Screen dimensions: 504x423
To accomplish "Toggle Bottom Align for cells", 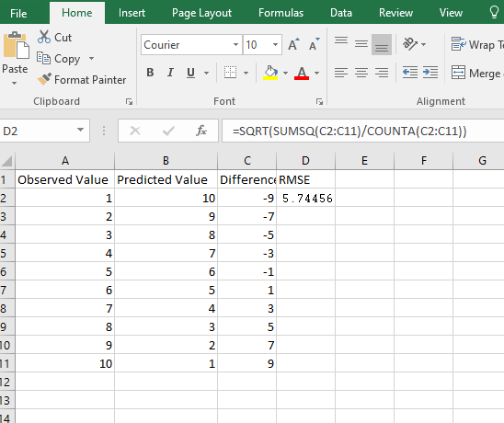I will pyautogui.click(x=382, y=44).
